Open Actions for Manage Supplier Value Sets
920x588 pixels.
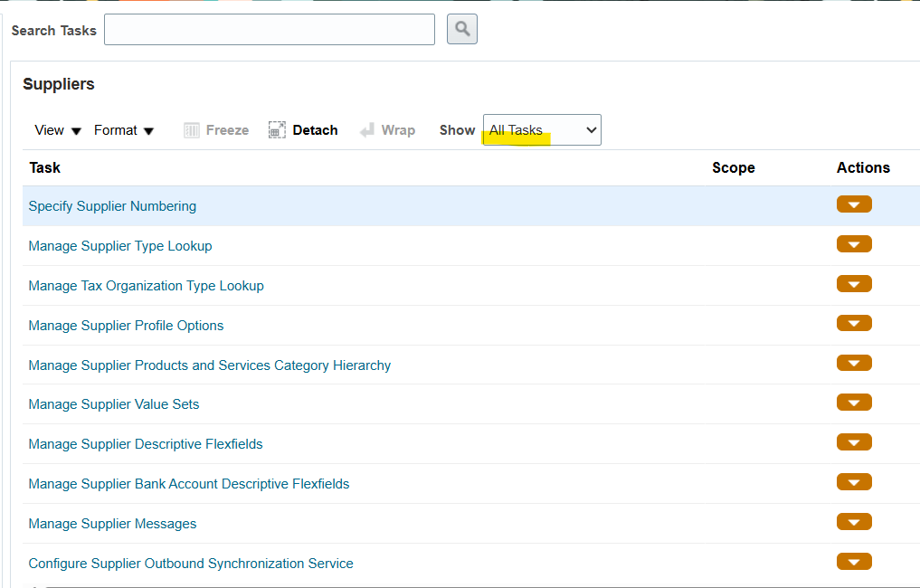click(x=854, y=403)
